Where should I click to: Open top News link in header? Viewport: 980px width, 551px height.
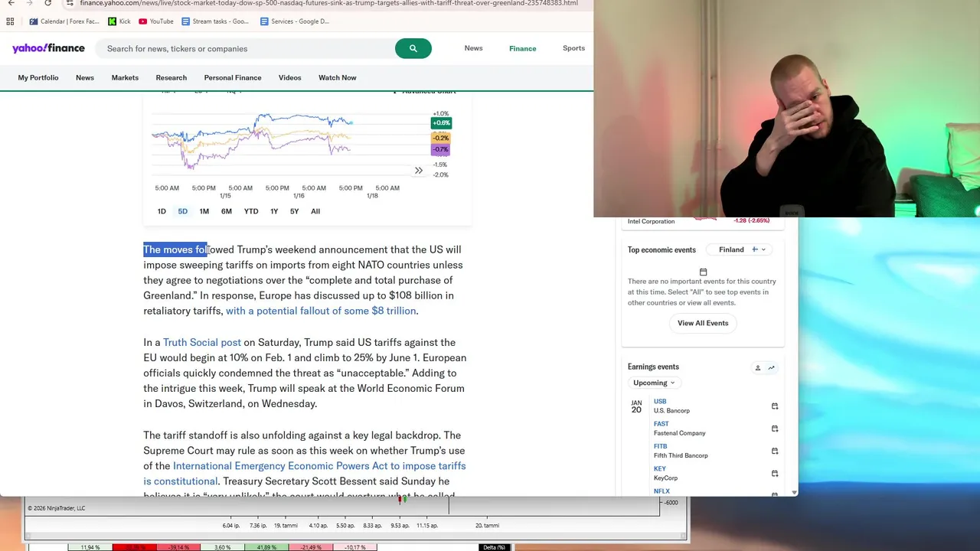473,48
